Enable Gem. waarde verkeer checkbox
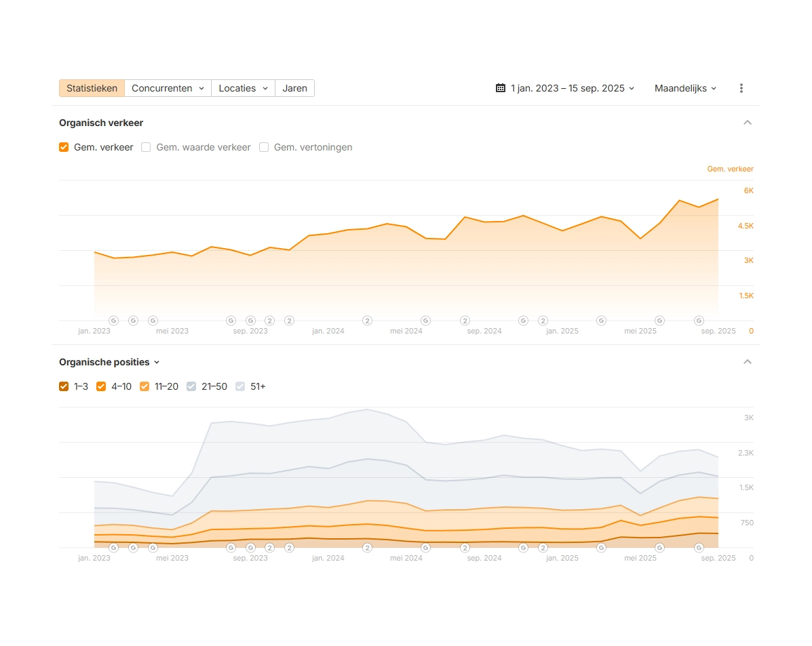The height and width of the screenshot is (646, 812). pos(146,147)
